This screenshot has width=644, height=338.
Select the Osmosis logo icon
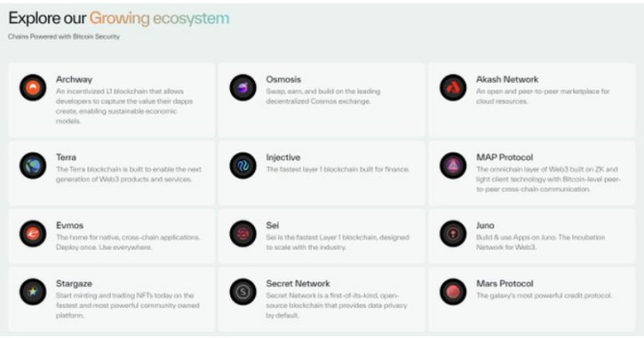coord(243,88)
